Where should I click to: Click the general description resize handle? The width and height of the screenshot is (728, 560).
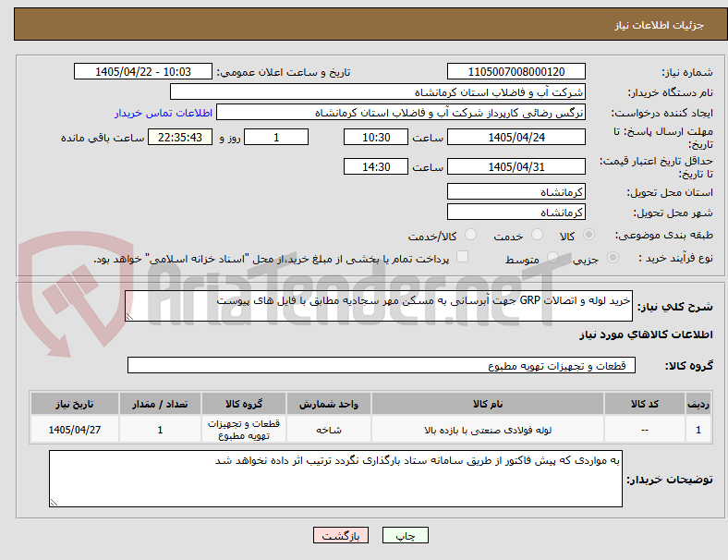[x=129, y=317]
